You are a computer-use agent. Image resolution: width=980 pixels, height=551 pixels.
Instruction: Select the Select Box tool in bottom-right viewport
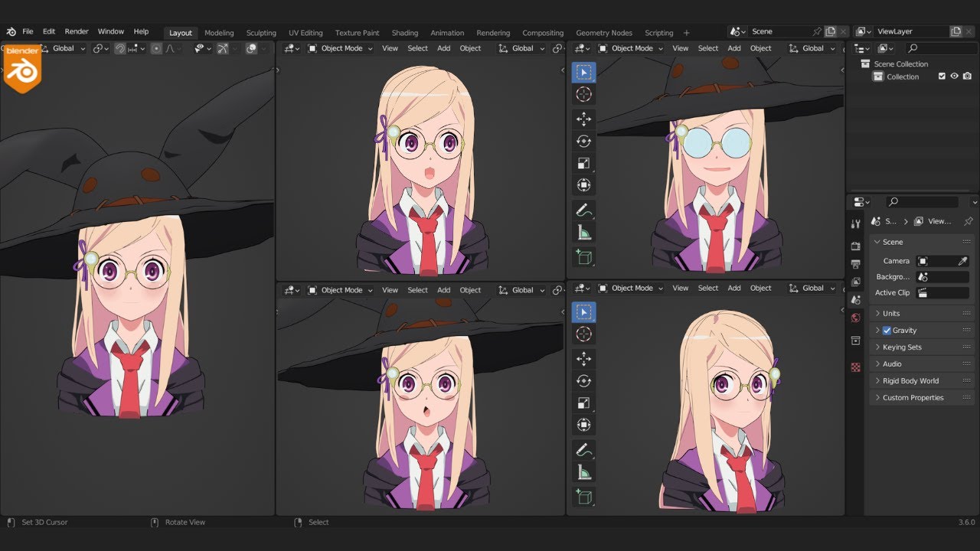583,312
